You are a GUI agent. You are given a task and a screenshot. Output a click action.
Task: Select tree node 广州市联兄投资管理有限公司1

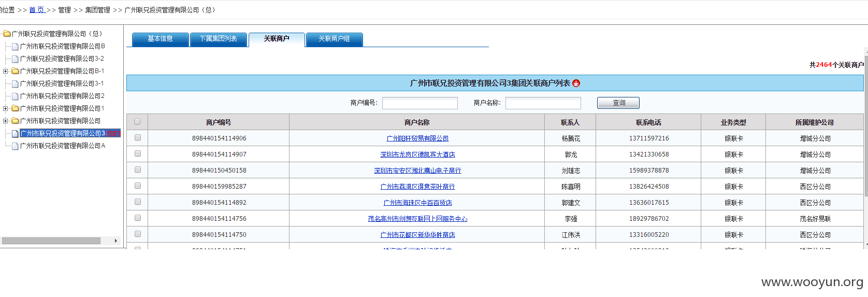click(63, 108)
